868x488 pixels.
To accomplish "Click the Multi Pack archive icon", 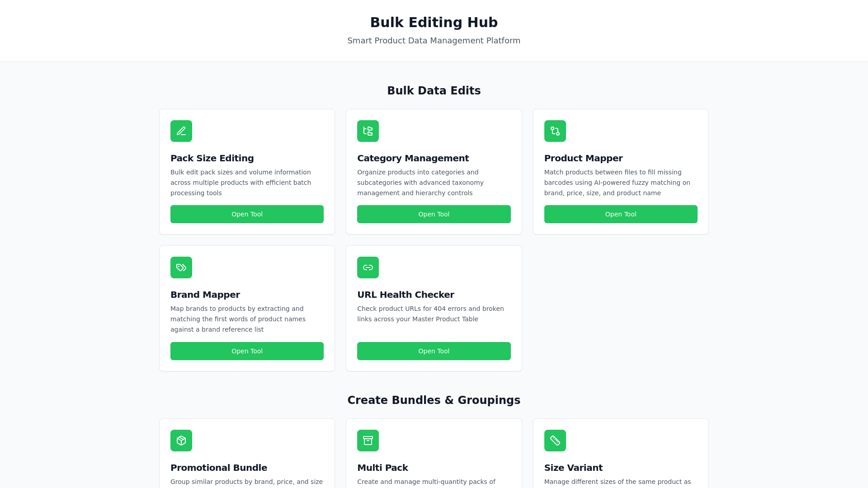I will coord(368,441).
